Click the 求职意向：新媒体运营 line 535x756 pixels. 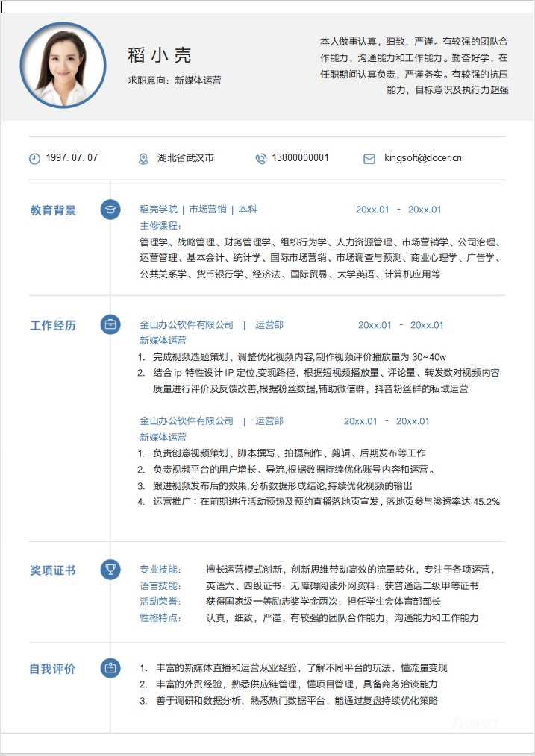174,80
